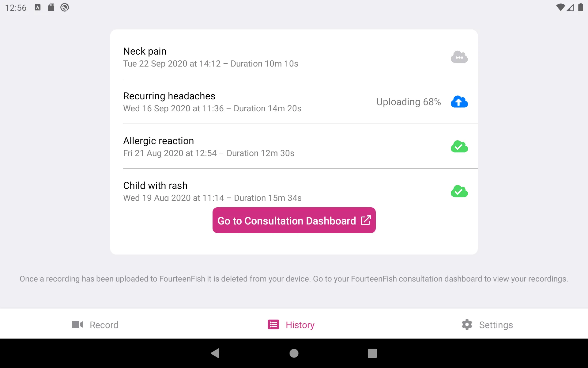Click the completed upload icon for Allergic reaction
This screenshot has height=368, width=588.
[459, 146]
